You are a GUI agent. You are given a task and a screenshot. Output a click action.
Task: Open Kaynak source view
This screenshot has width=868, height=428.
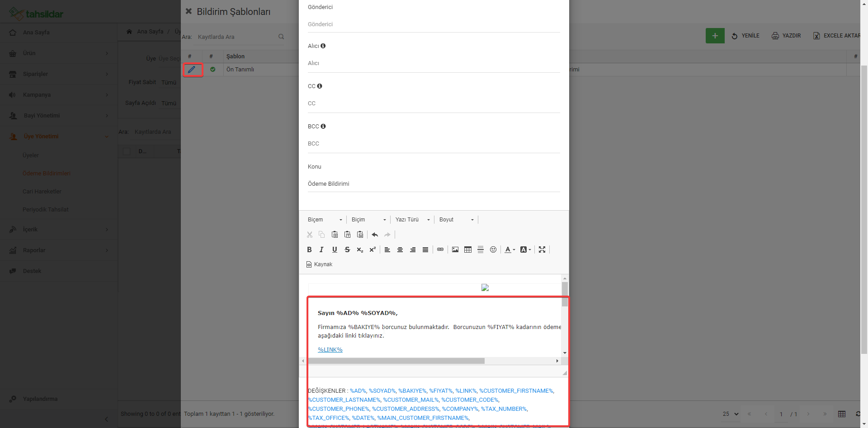[x=319, y=264]
